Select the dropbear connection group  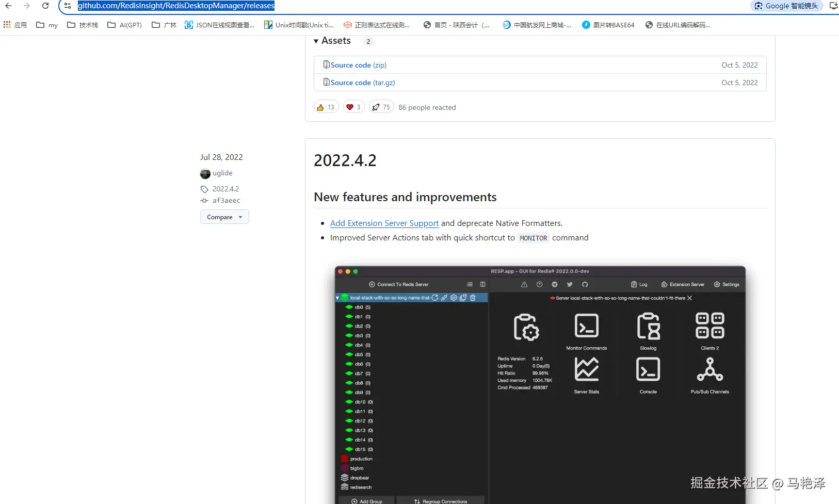[x=354, y=478]
